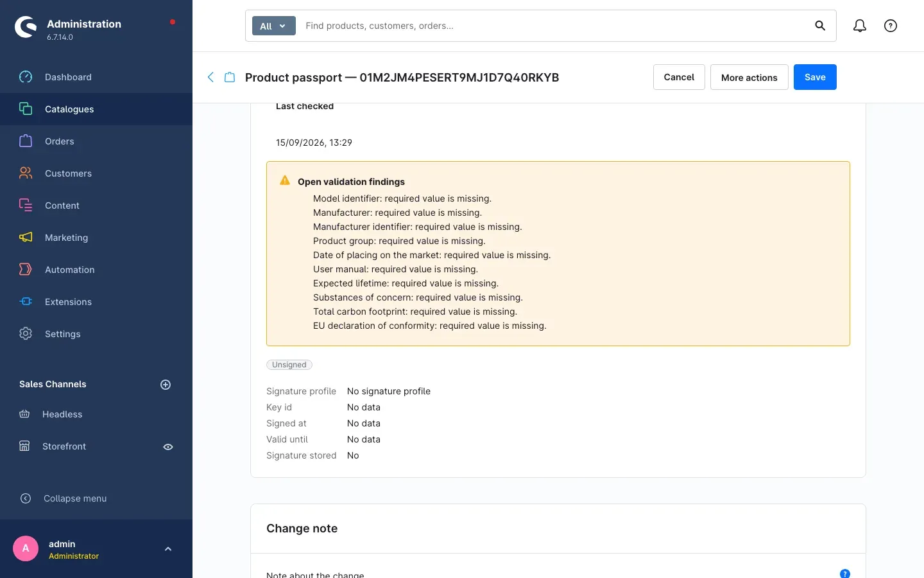Cancel editing the product passport
Viewport: 924px width, 578px height.
pyautogui.click(x=679, y=77)
